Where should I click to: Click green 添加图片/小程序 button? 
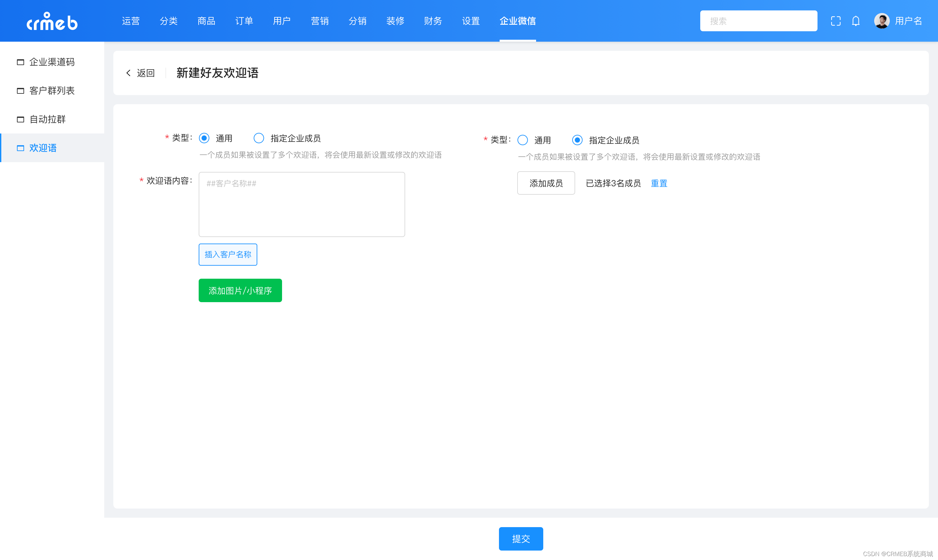pos(240,290)
